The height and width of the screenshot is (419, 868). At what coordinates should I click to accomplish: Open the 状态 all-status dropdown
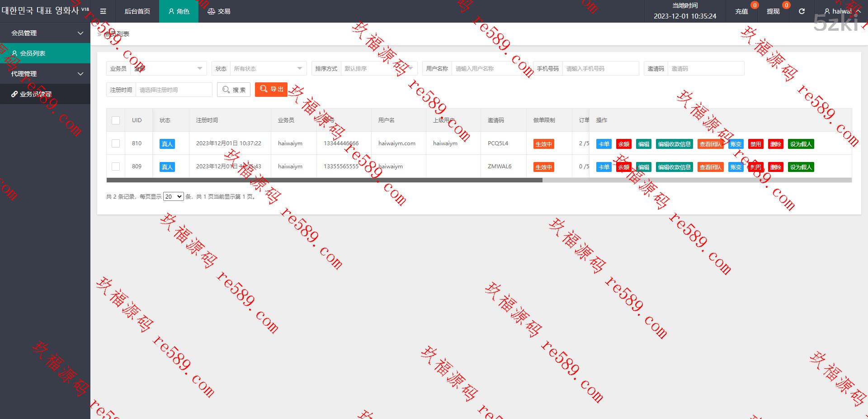click(x=267, y=69)
